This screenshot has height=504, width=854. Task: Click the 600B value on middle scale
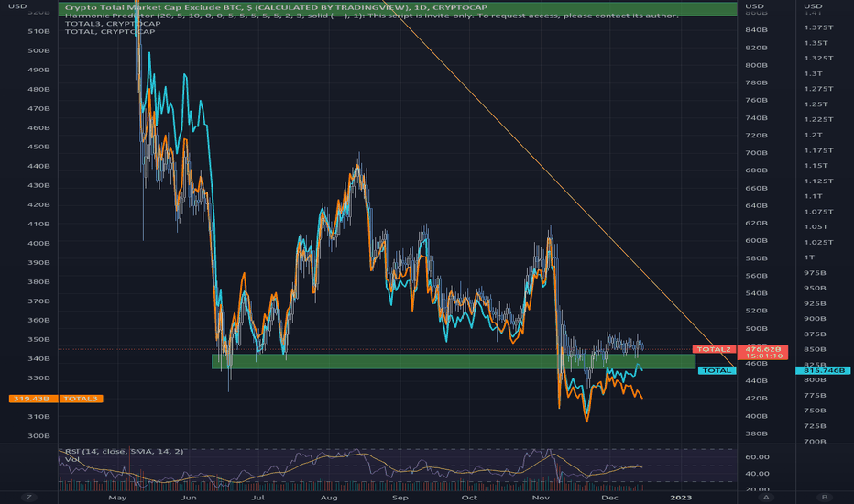coord(757,240)
